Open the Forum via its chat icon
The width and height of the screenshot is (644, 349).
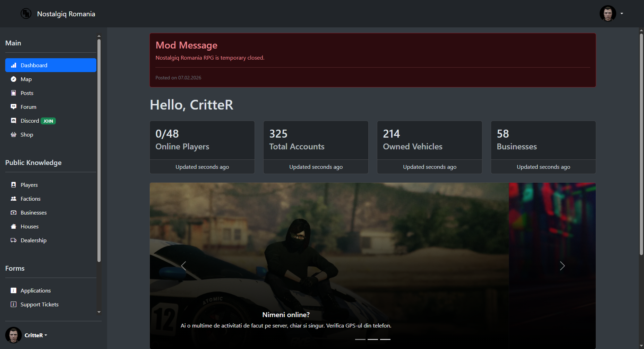[14, 107]
